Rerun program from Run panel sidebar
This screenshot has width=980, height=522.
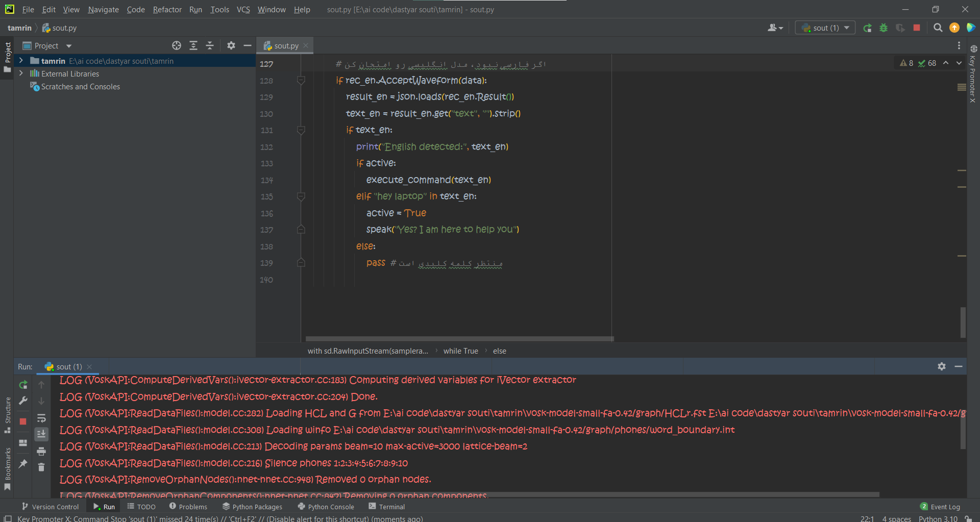tap(23, 385)
